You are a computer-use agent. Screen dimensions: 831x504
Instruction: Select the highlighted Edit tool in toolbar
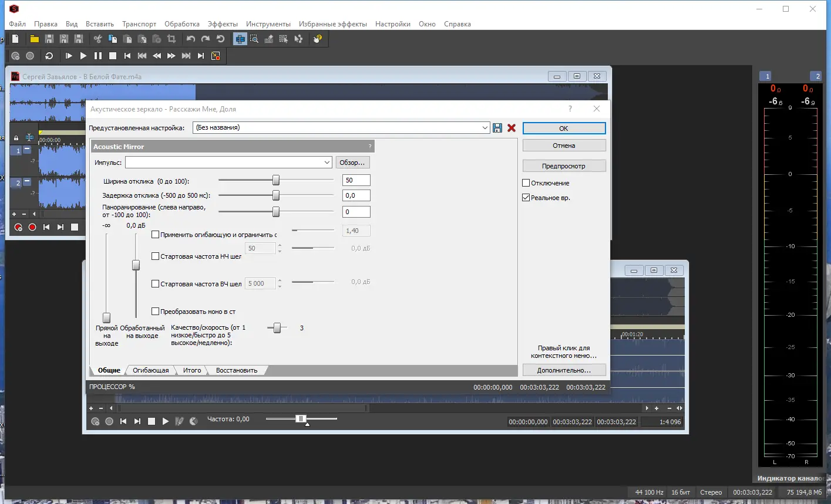click(x=240, y=39)
